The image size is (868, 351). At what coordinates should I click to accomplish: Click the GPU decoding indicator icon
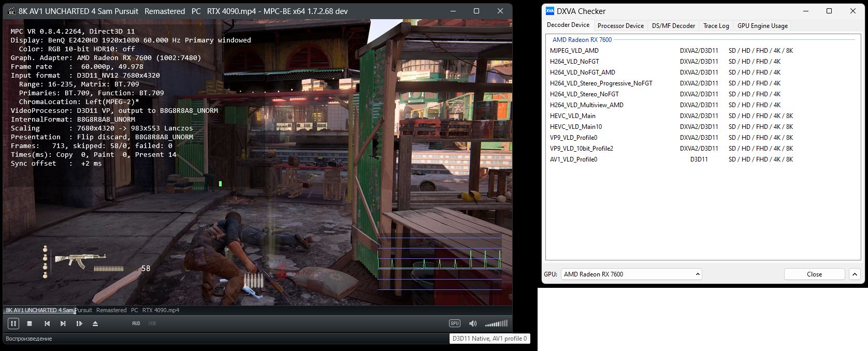[455, 324]
